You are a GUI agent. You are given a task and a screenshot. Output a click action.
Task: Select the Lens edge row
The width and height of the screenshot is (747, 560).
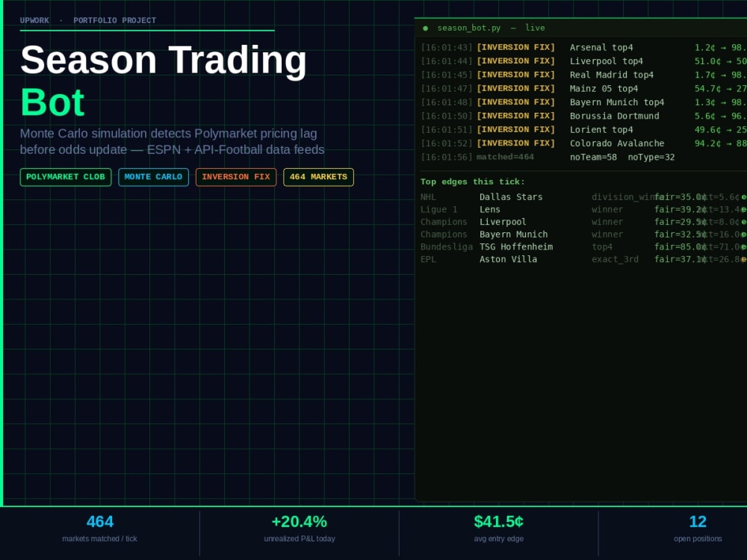tap(583, 210)
